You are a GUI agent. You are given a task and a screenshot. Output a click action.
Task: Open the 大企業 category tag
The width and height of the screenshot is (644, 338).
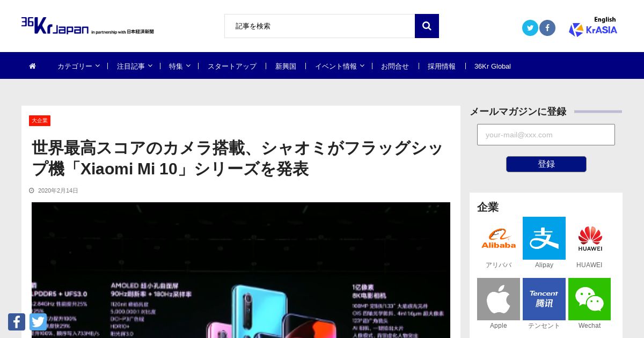[40, 121]
